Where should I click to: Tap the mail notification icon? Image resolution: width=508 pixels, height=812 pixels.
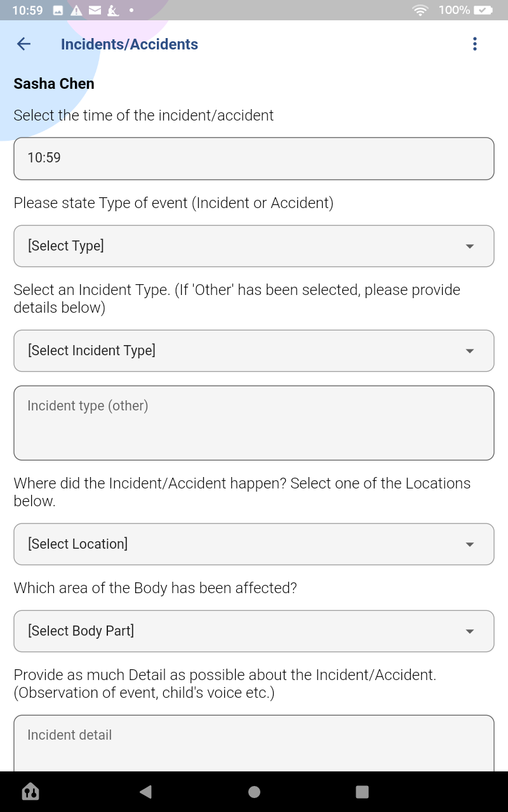pos(95,10)
